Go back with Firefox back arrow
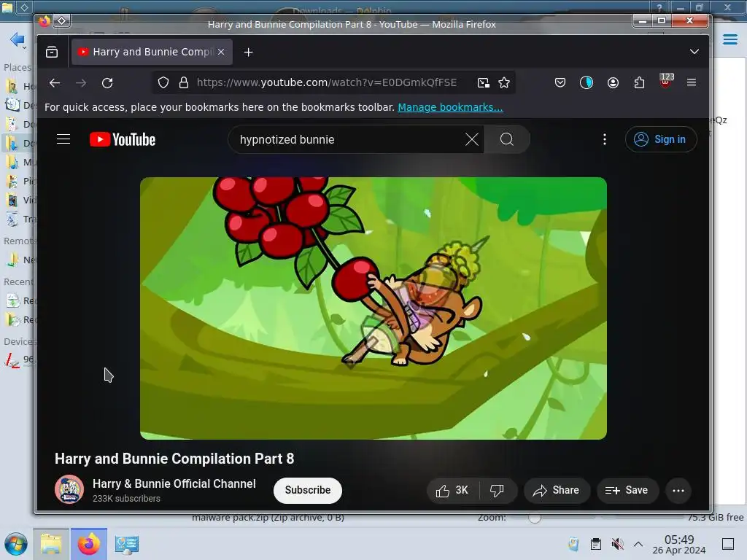The height and width of the screenshot is (560, 747). [x=55, y=83]
